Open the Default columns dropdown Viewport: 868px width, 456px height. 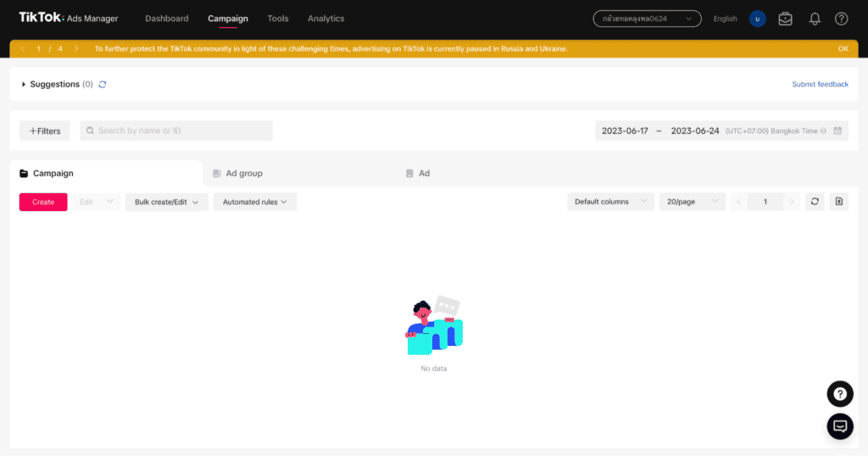point(610,202)
